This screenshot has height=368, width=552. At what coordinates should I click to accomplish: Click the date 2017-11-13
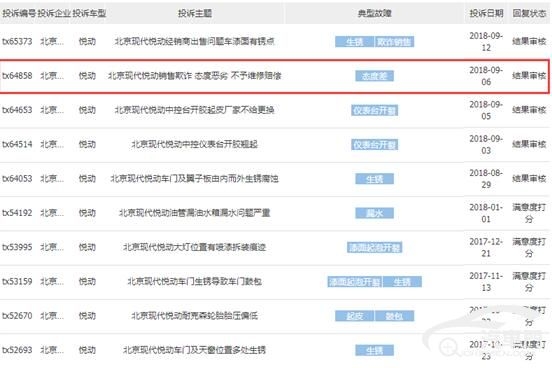[x=486, y=281]
